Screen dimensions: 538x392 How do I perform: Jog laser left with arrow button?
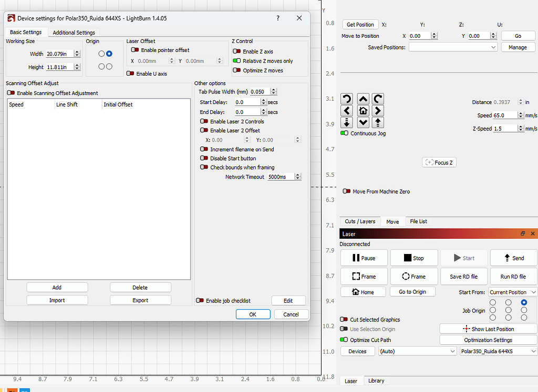[x=347, y=111]
